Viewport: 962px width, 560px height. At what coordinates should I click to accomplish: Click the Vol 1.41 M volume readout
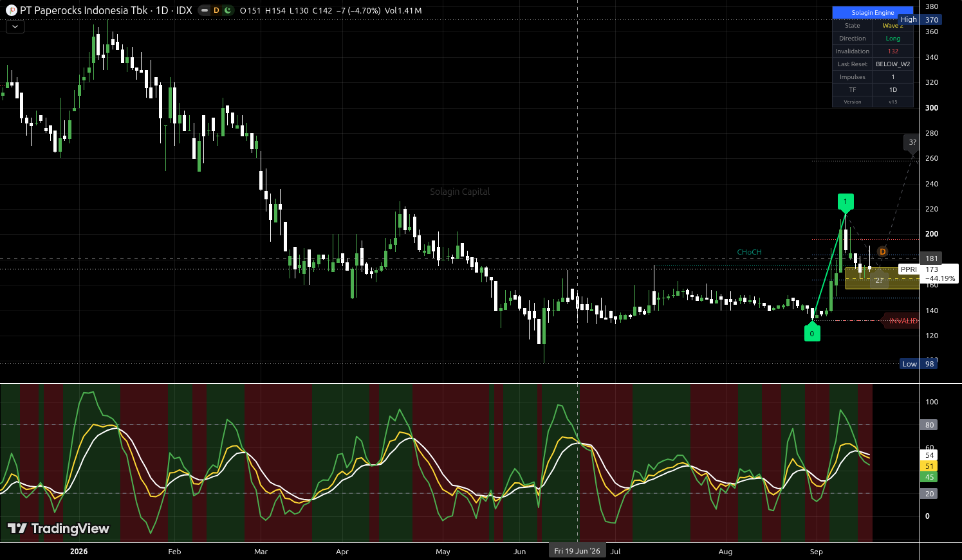click(x=403, y=11)
